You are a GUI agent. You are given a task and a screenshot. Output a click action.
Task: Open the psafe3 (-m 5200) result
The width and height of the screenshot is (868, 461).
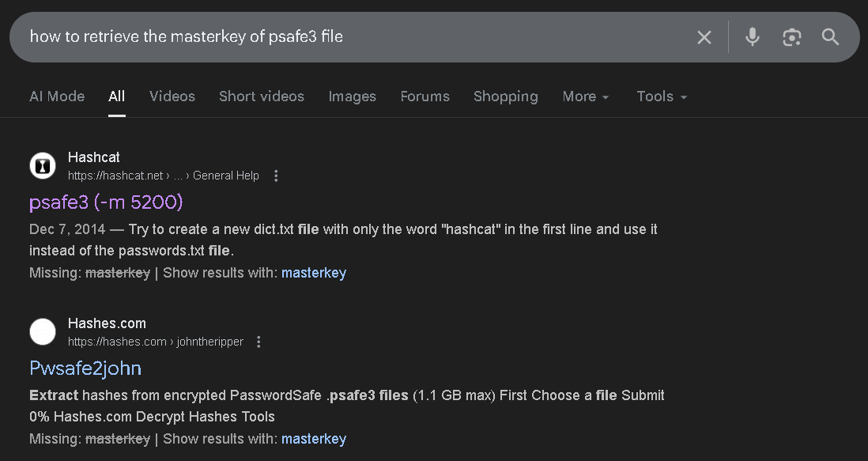click(x=106, y=202)
